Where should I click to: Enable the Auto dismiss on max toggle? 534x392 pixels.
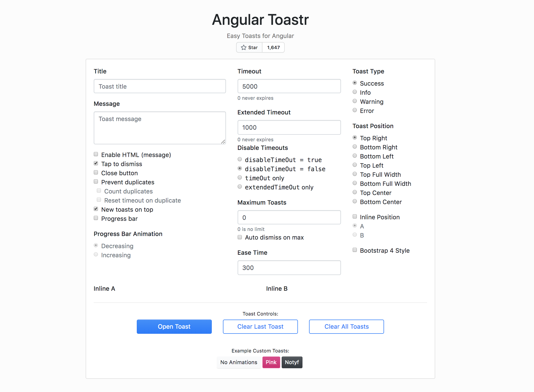[x=240, y=238]
